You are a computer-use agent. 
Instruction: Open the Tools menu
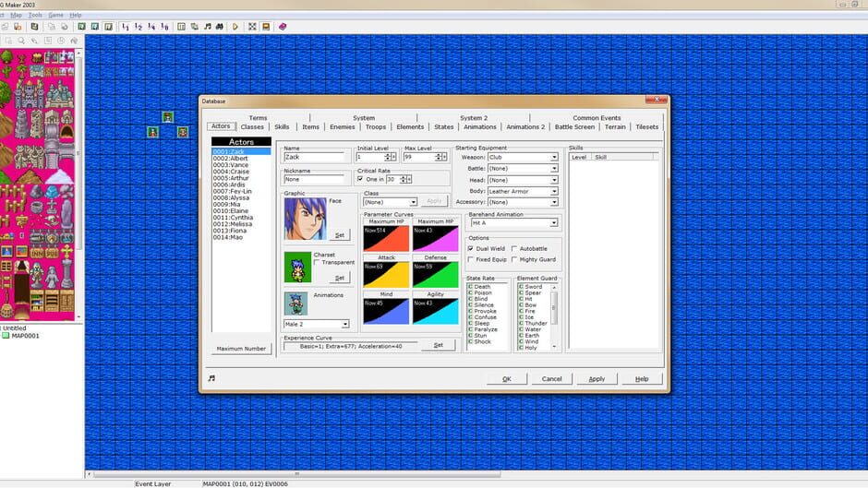35,15
